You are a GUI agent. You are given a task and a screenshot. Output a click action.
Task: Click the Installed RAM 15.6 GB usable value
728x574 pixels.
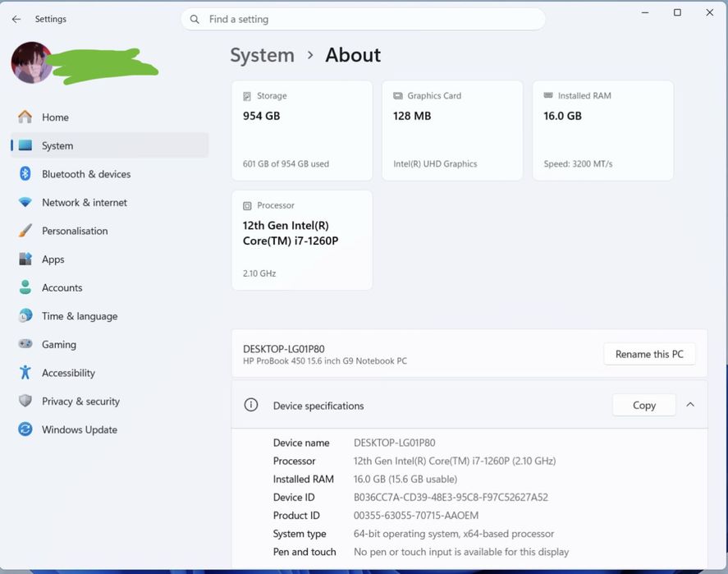tap(405, 479)
